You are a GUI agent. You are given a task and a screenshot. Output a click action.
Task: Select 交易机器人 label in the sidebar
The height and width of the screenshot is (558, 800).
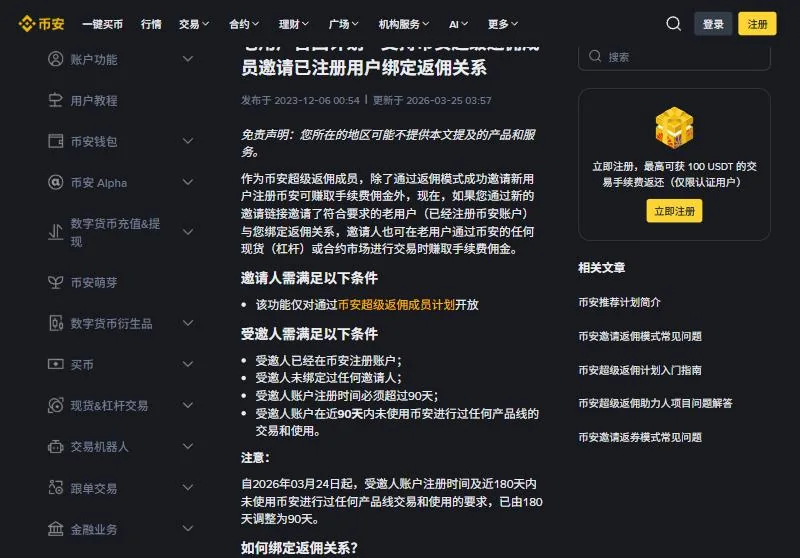99,447
